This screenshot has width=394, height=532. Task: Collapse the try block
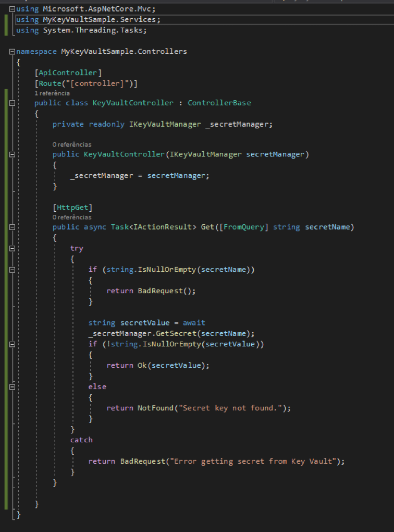(12, 248)
